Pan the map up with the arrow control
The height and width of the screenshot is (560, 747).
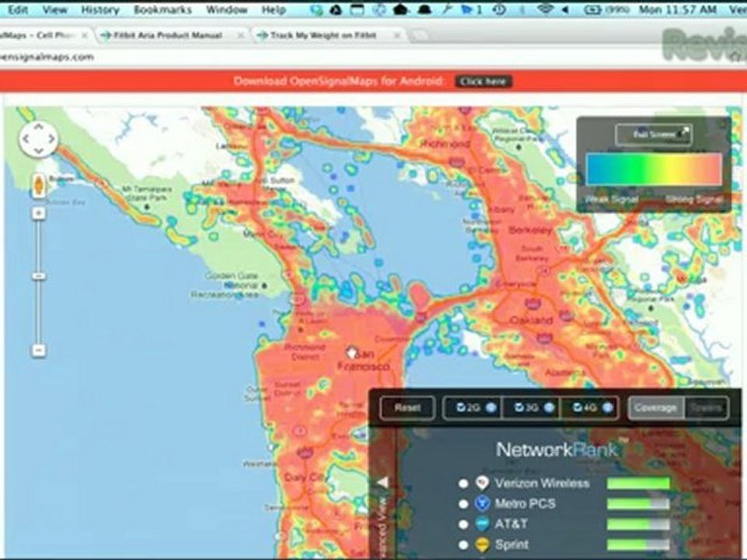39,127
